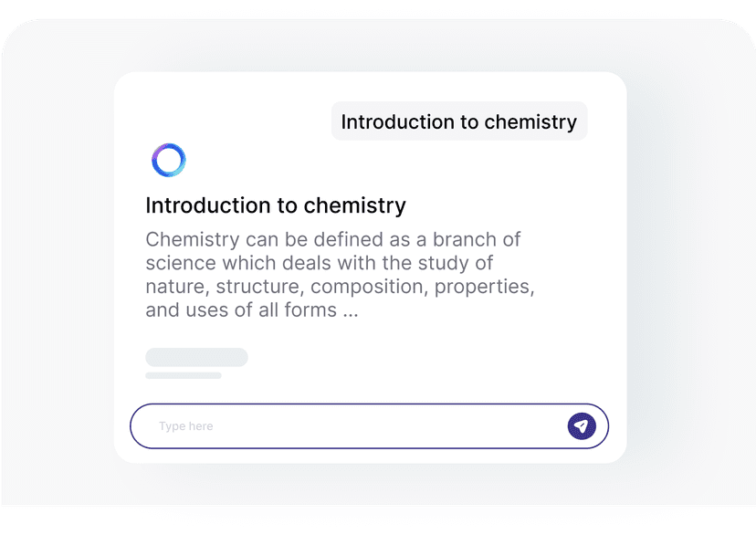Image resolution: width=756 pixels, height=535 pixels.
Task: Click "composition" in the answer paragraph
Action: (373, 288)
